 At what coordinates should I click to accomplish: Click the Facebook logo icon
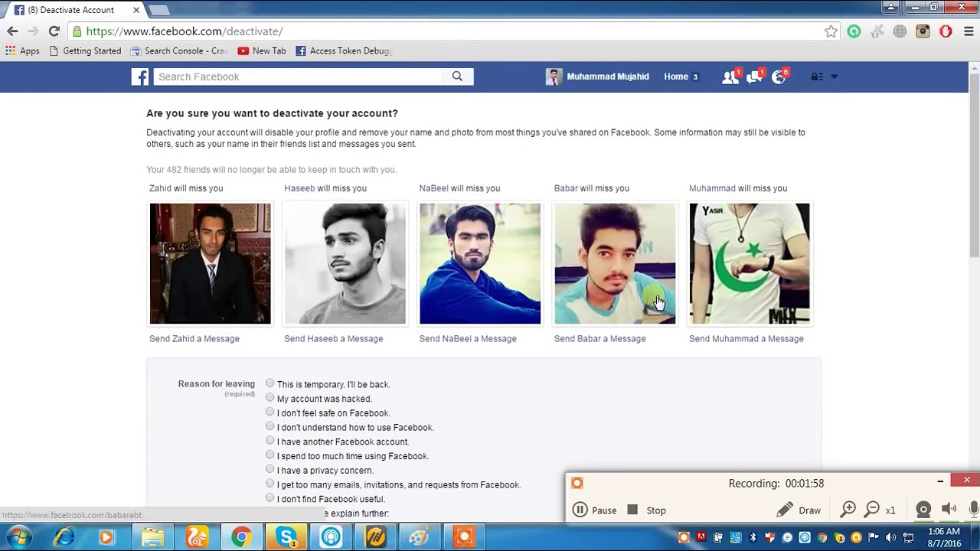coord(139,77)
